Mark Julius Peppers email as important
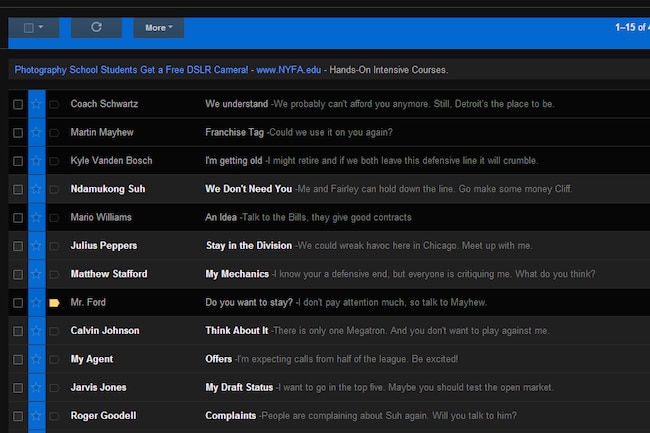Image resolution: width=650 pixels, height=433 pixels. coord(54,246)
